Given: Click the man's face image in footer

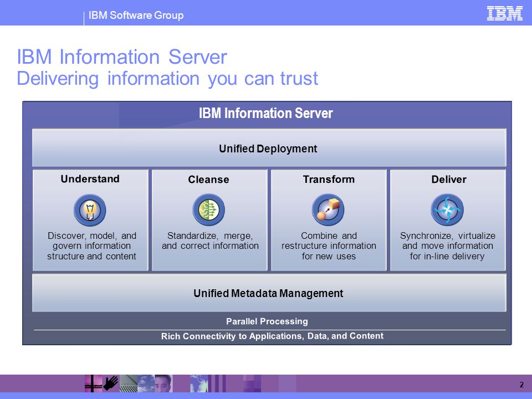Looking at the screenshot, I should click(163, 383).
